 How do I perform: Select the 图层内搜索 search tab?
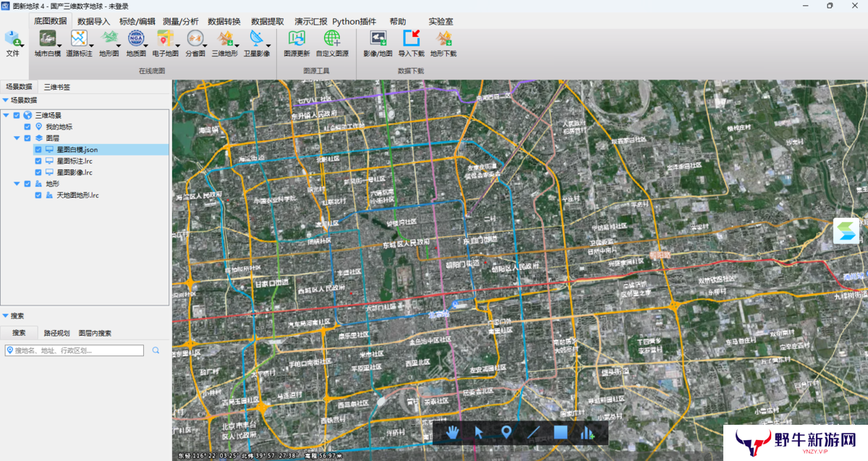click(x=95, y=333)
